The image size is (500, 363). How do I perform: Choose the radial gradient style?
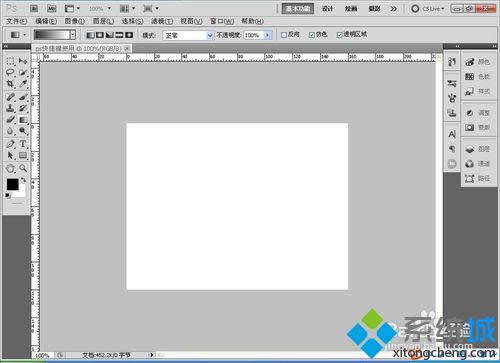100,35
